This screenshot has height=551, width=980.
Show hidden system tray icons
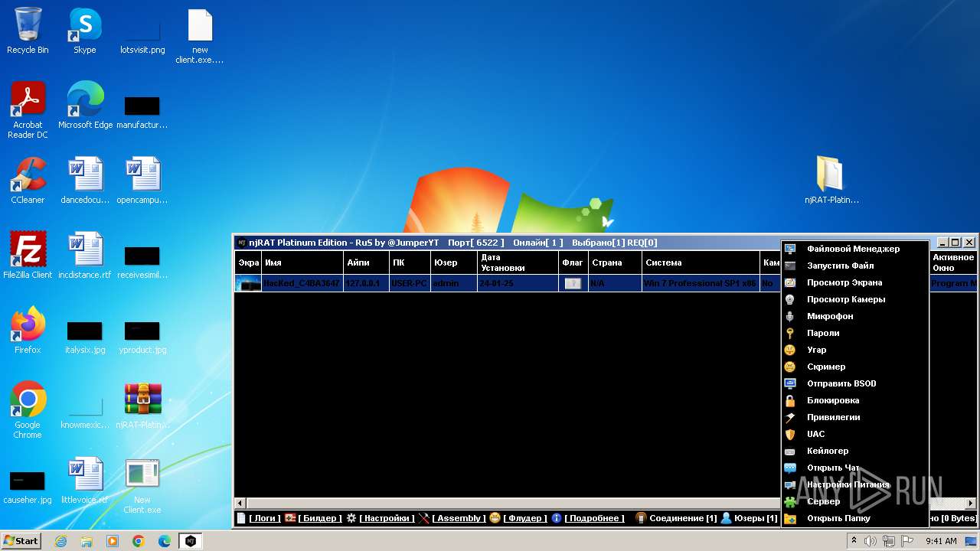click(x=854, y=541)
